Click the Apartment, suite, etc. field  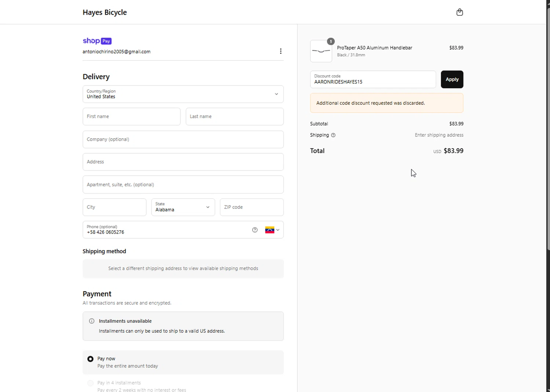point(183,184)
